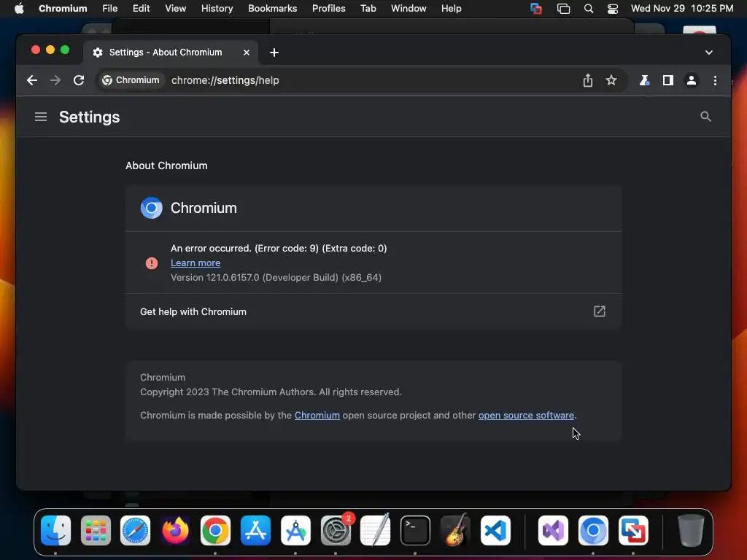Open the Apple menu
This screenshot has width=747, height=560.
coord(19,9)
